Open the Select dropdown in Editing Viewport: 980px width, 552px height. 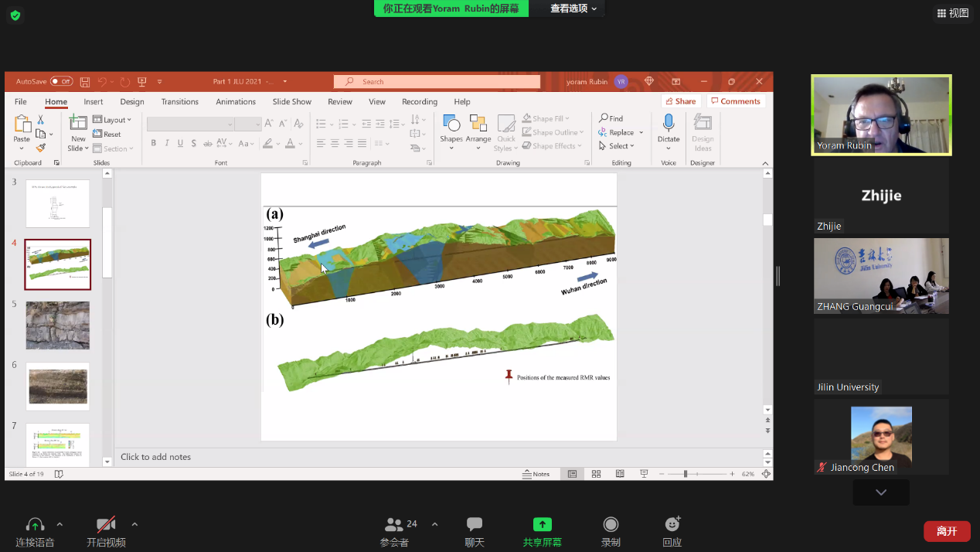[x=617, y=146]
